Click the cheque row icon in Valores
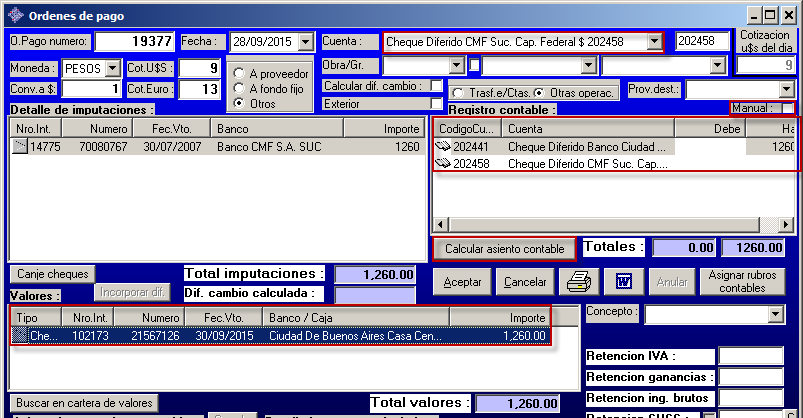Image resolution: width=803 pixels, height=418 pixels. coord(19,336)
